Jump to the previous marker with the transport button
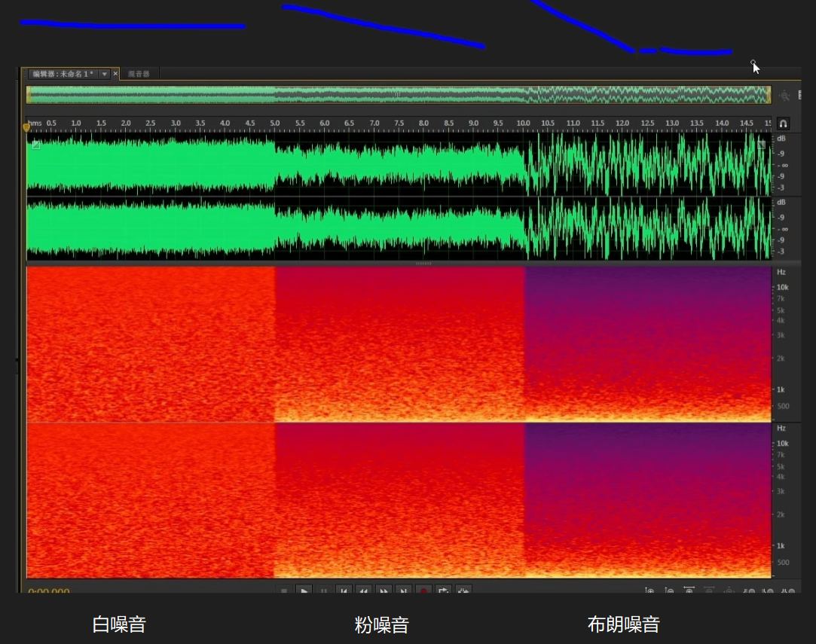816x644 pixels. [344, 591]
